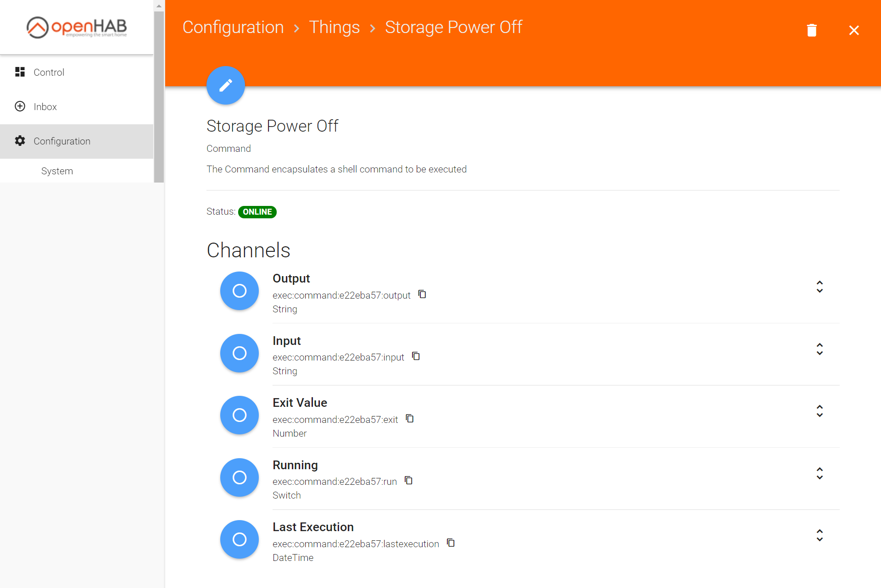Copy the Input channel UID
881x588 pixels.
[416, 356]
